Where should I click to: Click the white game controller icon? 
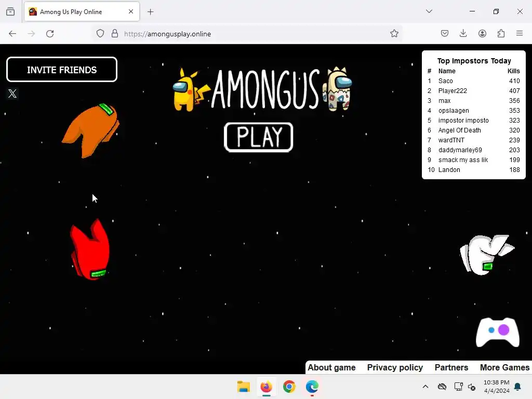(x=497, y=332)
